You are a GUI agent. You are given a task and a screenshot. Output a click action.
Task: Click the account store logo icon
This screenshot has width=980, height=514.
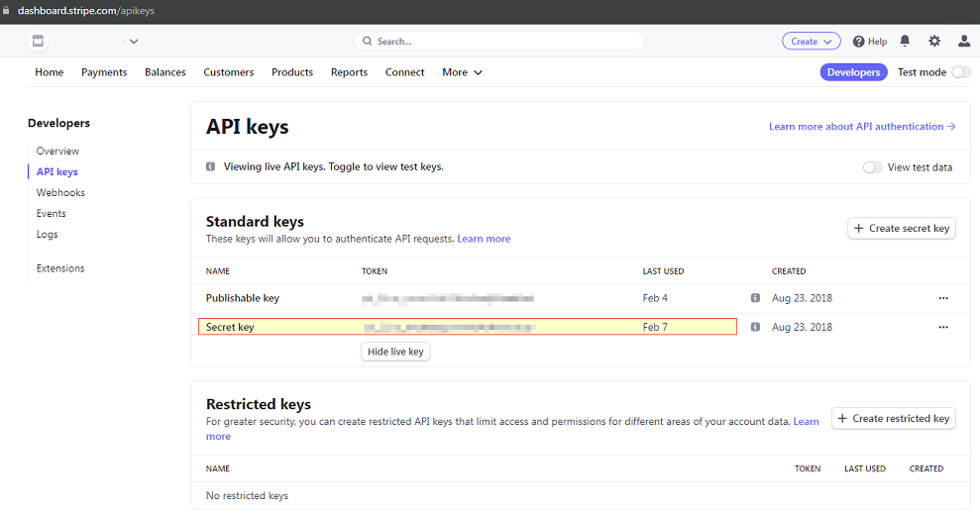[38, 42]
